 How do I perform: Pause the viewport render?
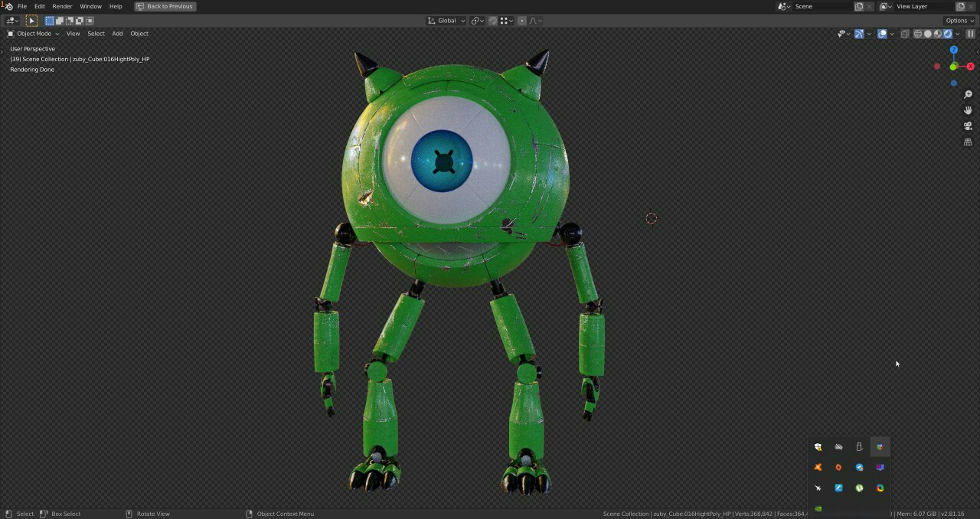(x=971, y=34)
